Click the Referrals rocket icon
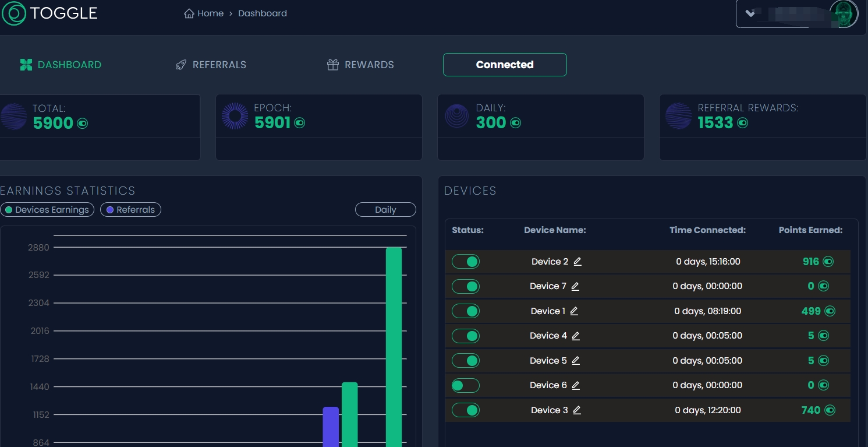Viewport: 868px width, 447px height. 181,65
